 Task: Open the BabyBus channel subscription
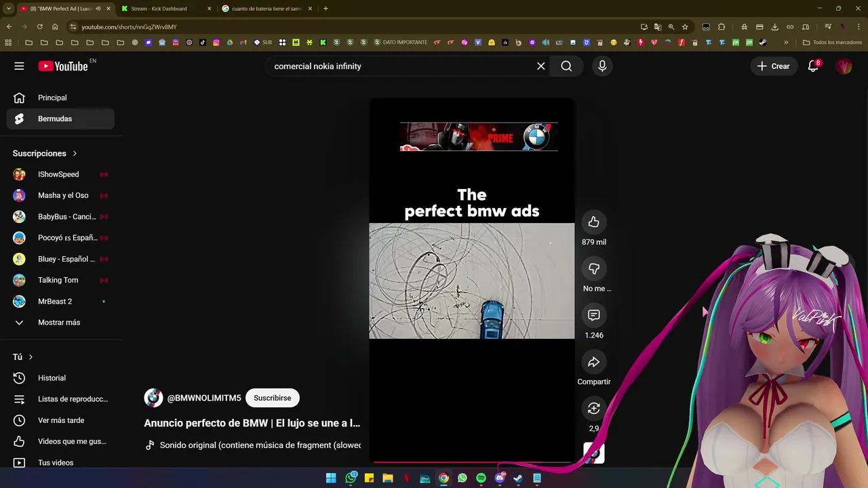[60, 217]
